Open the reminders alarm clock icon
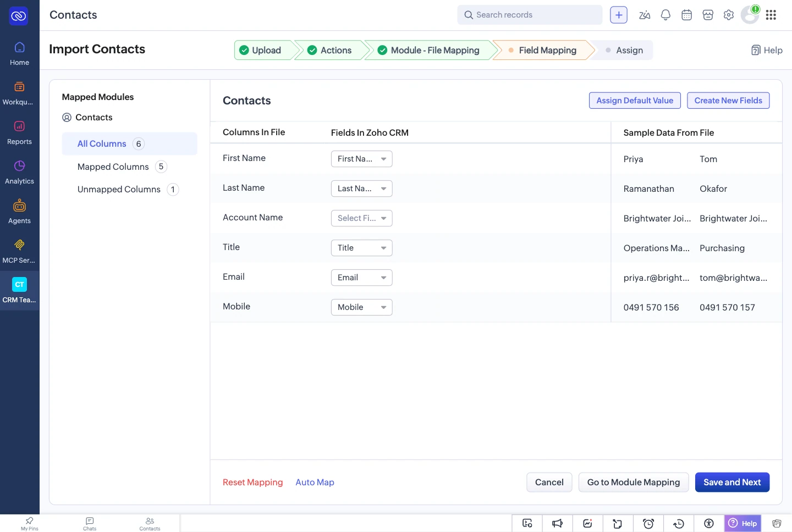The width and height of the screenshot is (792, 532). [x=648, y=523]
